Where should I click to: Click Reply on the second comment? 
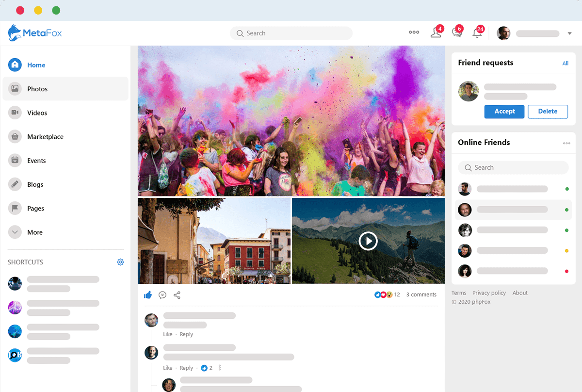click(186, 368)
